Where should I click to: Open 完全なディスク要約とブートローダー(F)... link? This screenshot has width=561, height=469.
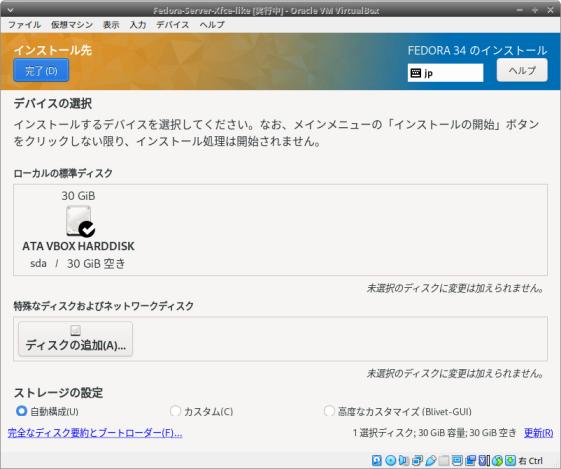click(95, 433)
